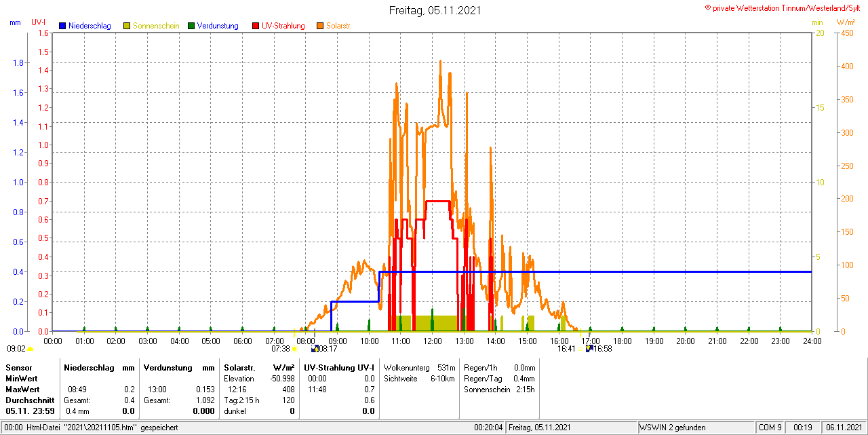Click the Tag:2:15 h entry

click(241, 400)
